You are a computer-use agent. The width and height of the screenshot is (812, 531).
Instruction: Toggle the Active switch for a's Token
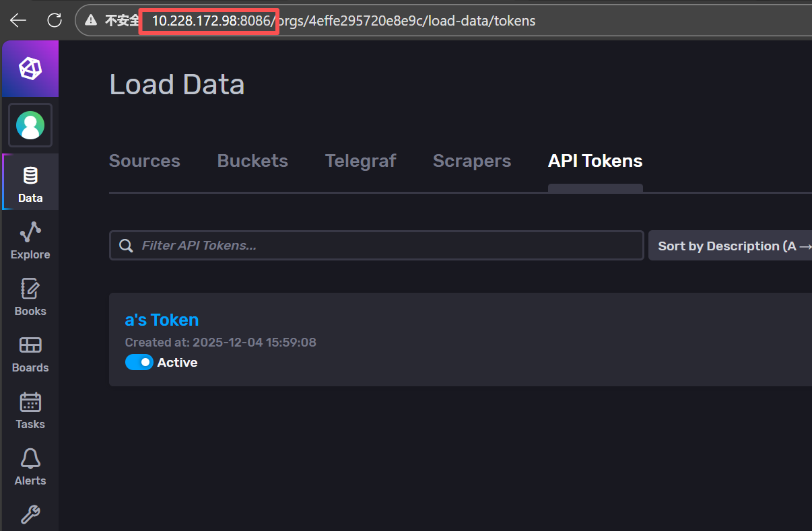(139, 363)
